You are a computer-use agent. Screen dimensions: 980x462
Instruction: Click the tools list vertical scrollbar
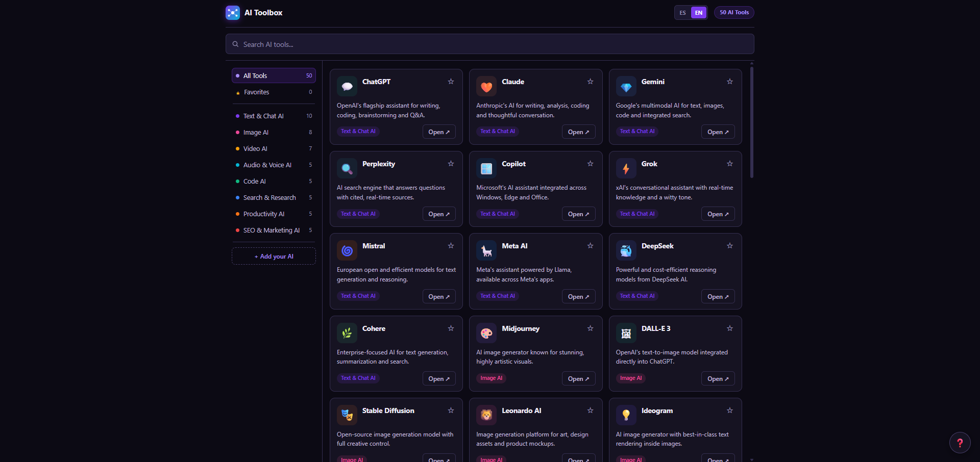tap(752, 122)
